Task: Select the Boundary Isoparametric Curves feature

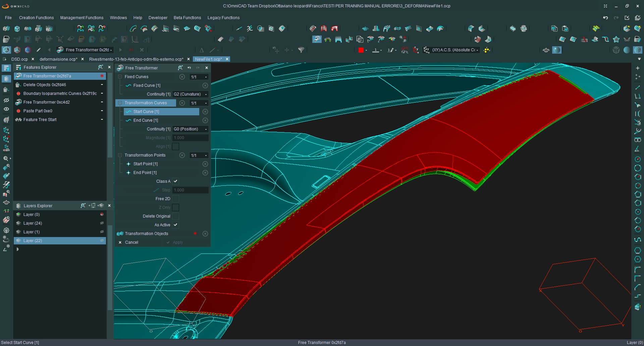Action: click(60, 94)
